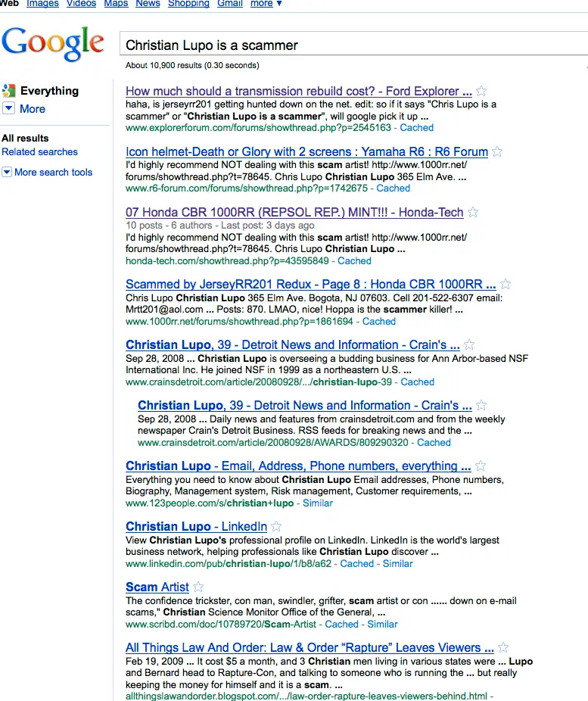The height and width of the screenshot is (701, 588).
Task: Click the search box with Christian Lupo query
Action: click(353, 44)
